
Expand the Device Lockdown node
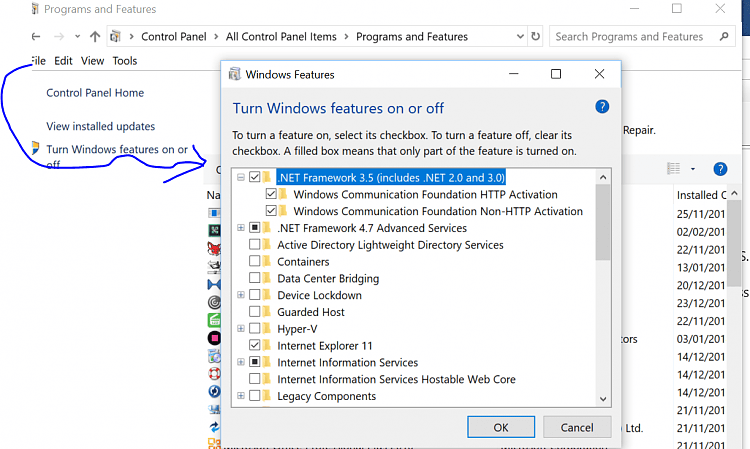coord(241,295)
